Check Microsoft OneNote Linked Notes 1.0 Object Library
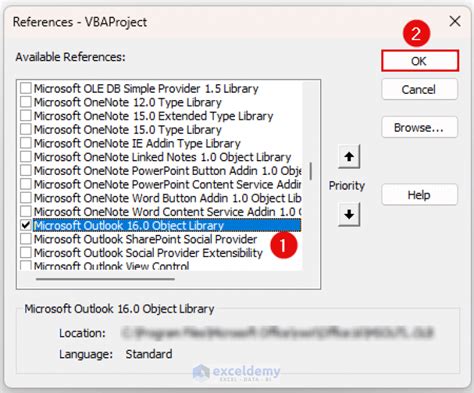474x393 pixels. pyautogui.click(x=26, y=157)
